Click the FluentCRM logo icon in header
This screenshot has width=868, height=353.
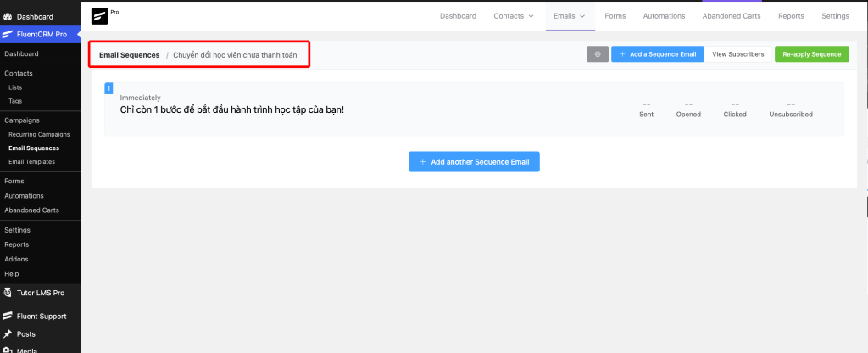(101, 15)
